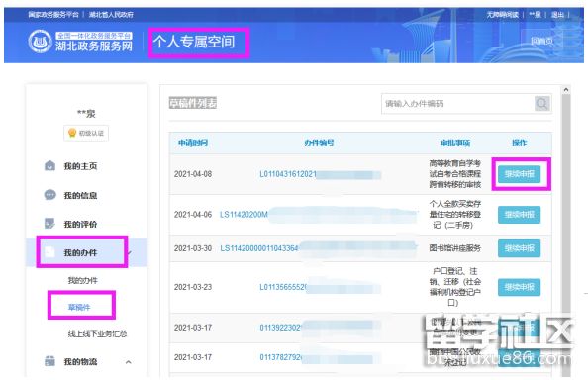Click the 办件编号 column header
Screen dimensions: 588x380
(319, 142)
